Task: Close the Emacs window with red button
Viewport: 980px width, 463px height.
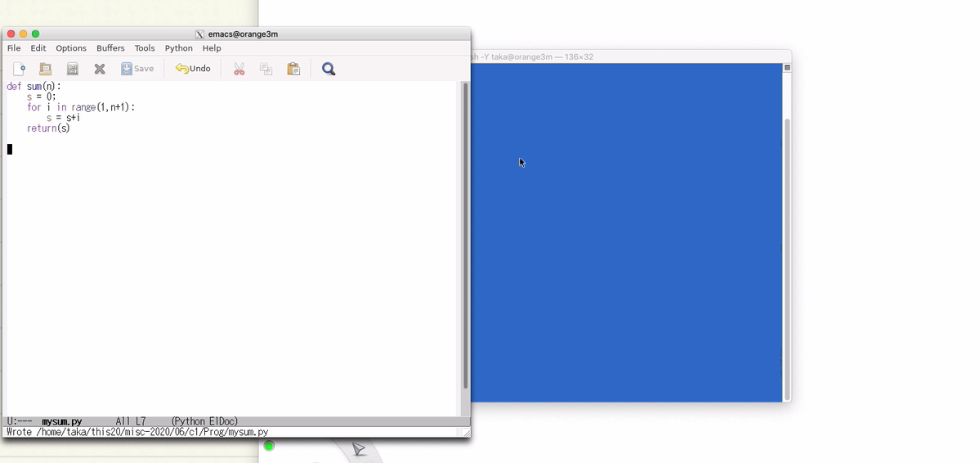Action: (x=11, y=34)
